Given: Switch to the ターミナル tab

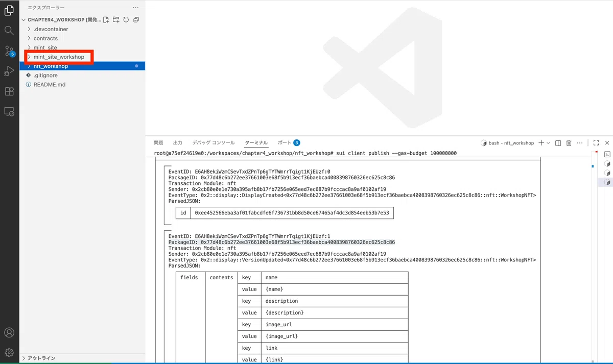Looking at the screenshot, I should click(x=256, y=143).
